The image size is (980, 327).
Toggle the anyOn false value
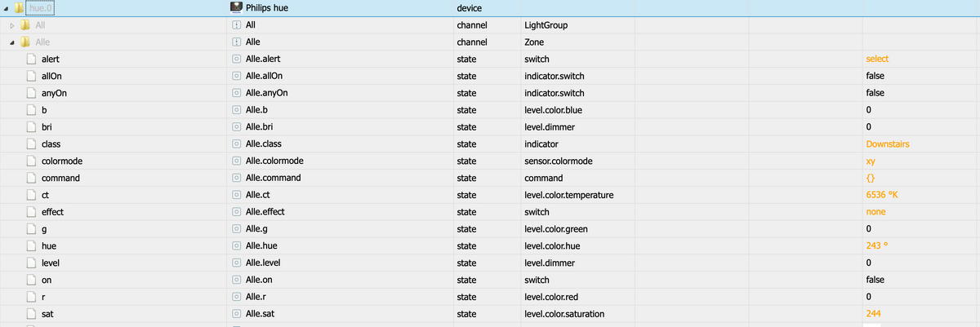[x=875, y=93]
